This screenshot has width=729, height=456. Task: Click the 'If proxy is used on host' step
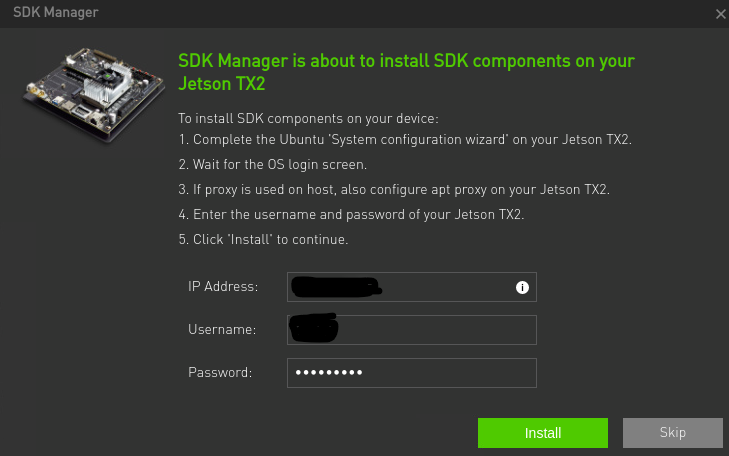394,190
